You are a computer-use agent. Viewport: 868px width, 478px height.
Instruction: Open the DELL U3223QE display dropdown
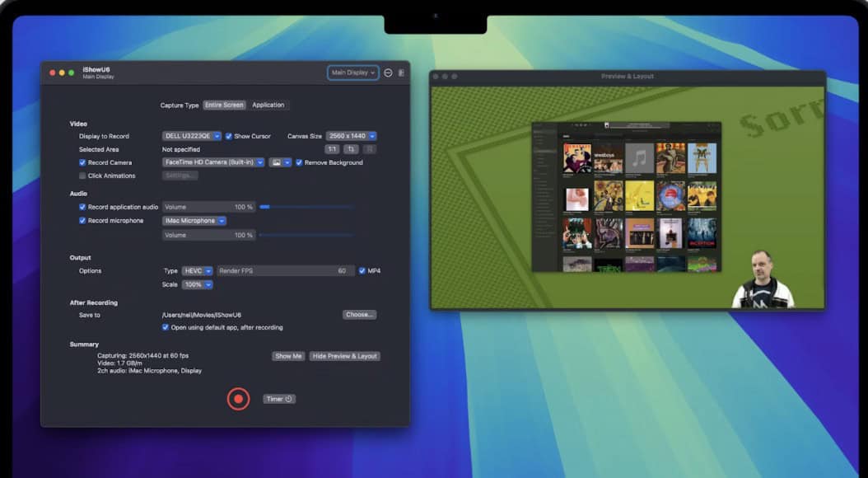click(x=192, y=136)
